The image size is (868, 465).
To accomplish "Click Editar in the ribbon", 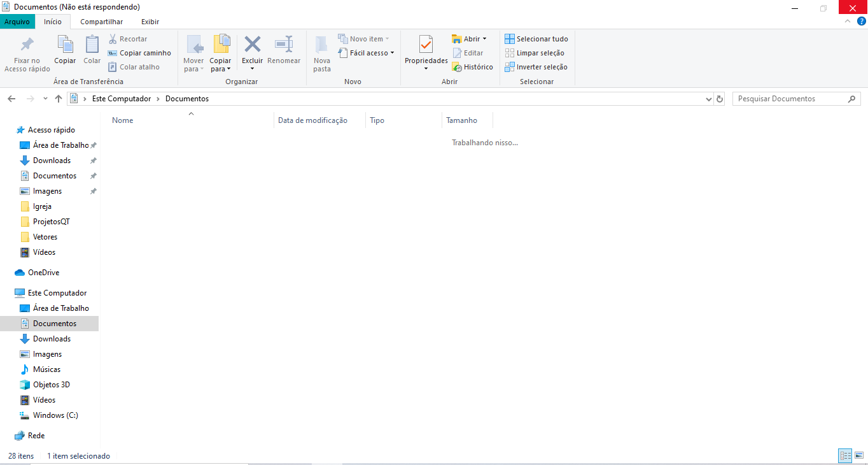I will [x=468, y=53].
